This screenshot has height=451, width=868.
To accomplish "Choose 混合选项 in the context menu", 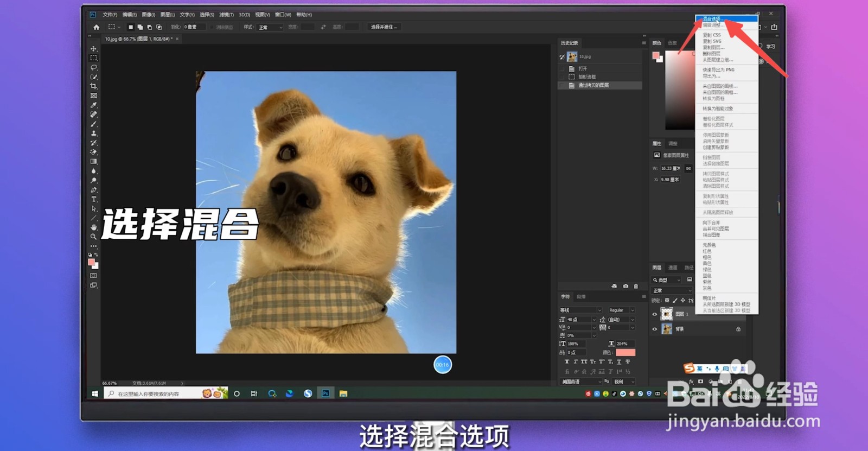I will [x=726, y=19].
